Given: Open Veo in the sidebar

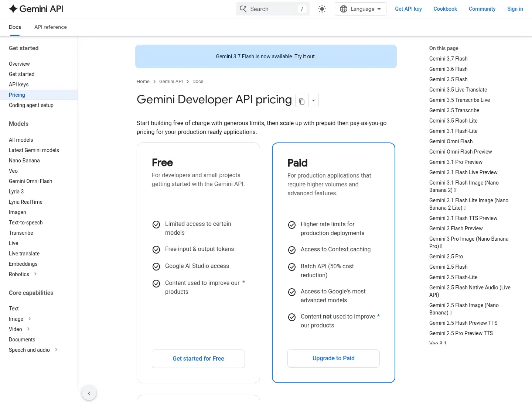Looking at the screenshot, I should point(13,171).
